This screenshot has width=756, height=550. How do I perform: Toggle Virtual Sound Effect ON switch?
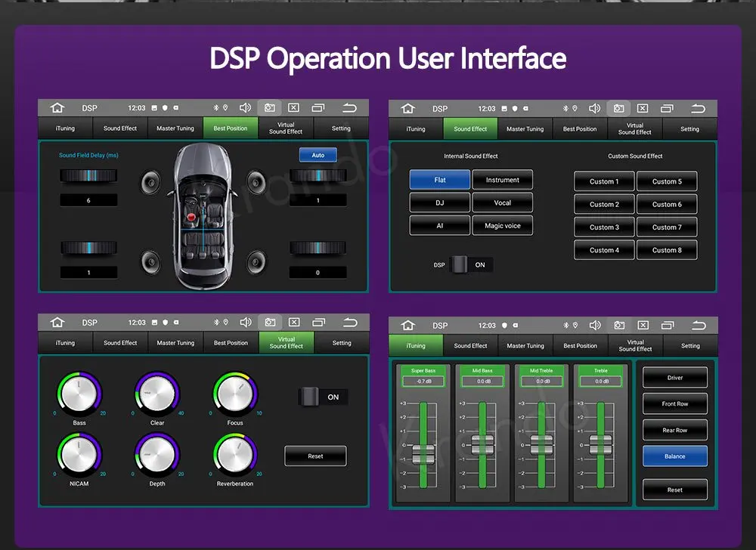[323, 397]
